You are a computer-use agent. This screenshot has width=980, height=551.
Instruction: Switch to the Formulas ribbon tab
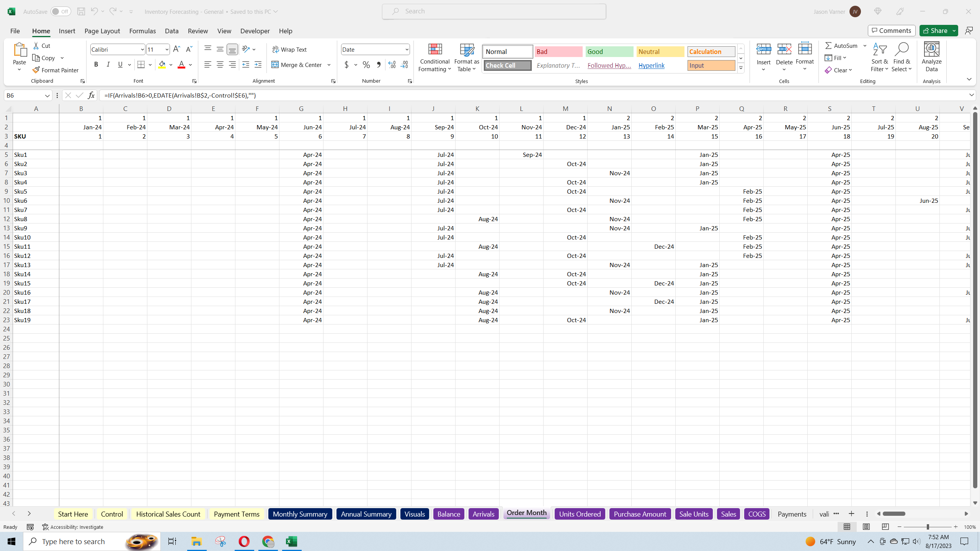142,31
